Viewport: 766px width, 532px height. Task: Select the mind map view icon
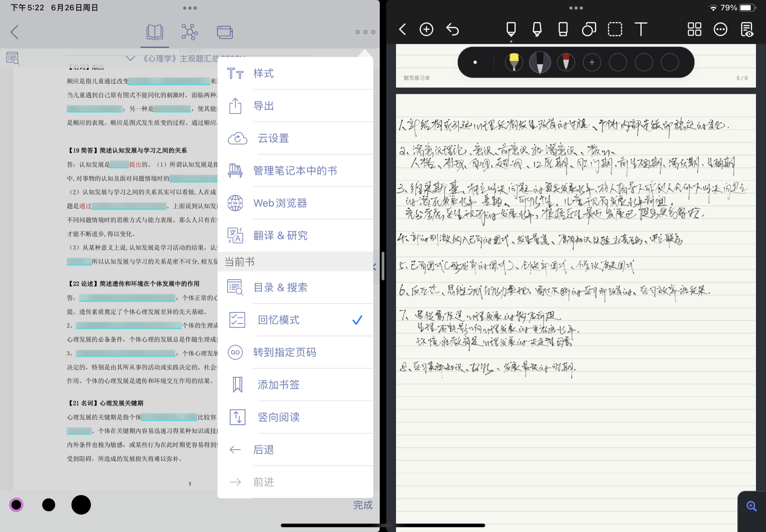190,32
